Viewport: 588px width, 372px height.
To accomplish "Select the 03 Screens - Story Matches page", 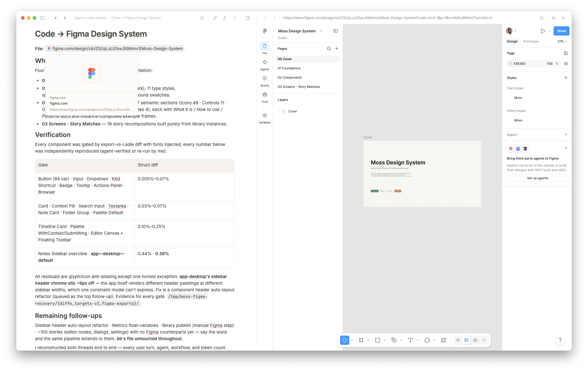I will pos(308,87).
